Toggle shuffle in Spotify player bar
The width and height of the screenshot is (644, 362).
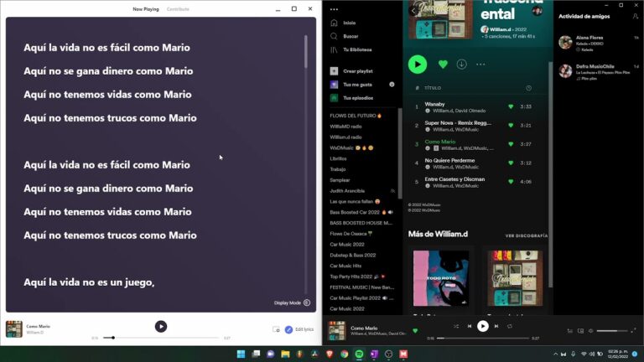click(456, 326)
